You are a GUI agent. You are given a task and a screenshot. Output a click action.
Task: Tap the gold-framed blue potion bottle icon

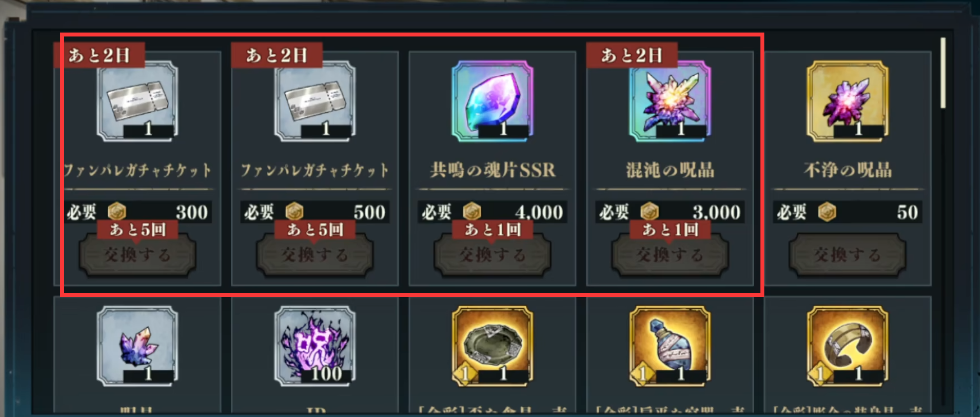(670, 346)
